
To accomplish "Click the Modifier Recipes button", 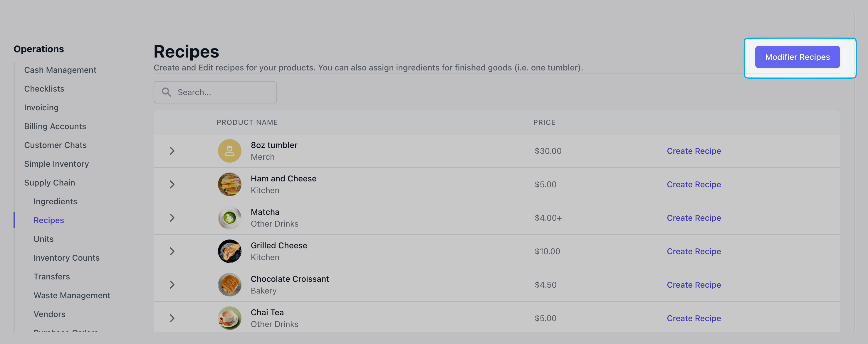I will tap(797, 57).
